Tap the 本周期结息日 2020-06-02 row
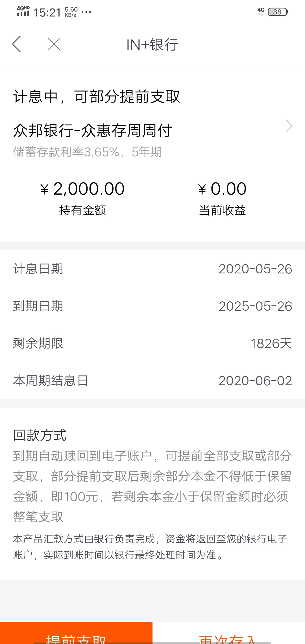305x644 pixels. (152, 380)
